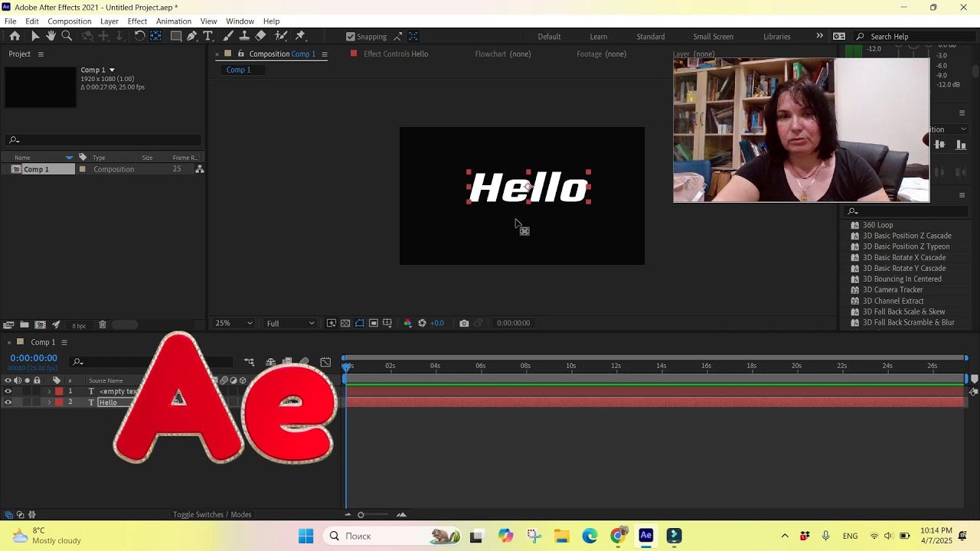980x551 pixels.
Task: Click the 8 bpc color depth button
Action: (79, 326)
